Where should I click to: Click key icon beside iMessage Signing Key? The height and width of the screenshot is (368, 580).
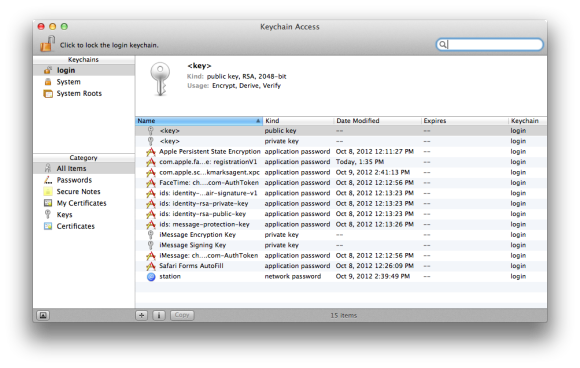click(151, 245)
